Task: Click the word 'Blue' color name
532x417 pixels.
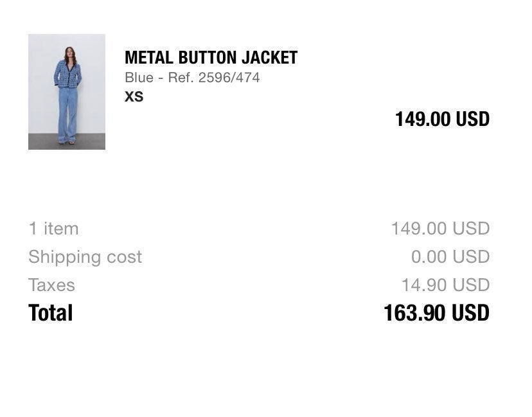Action: 139,78
